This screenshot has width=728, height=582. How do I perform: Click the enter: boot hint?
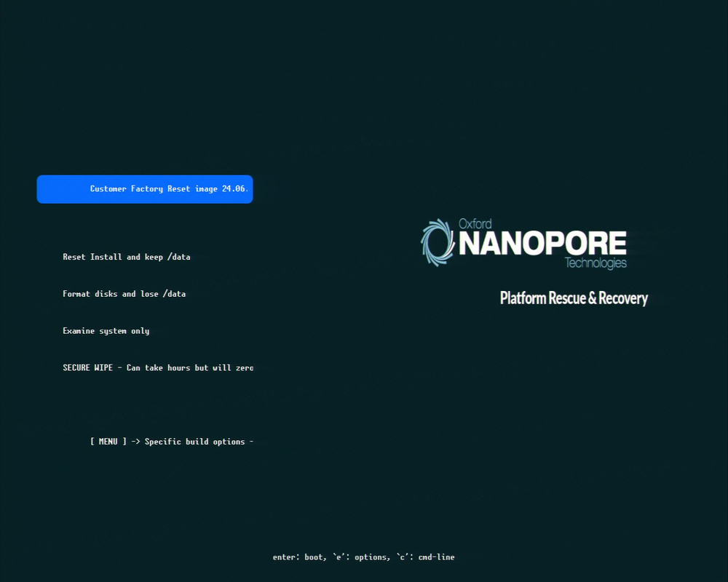click(x=299, y=557)
